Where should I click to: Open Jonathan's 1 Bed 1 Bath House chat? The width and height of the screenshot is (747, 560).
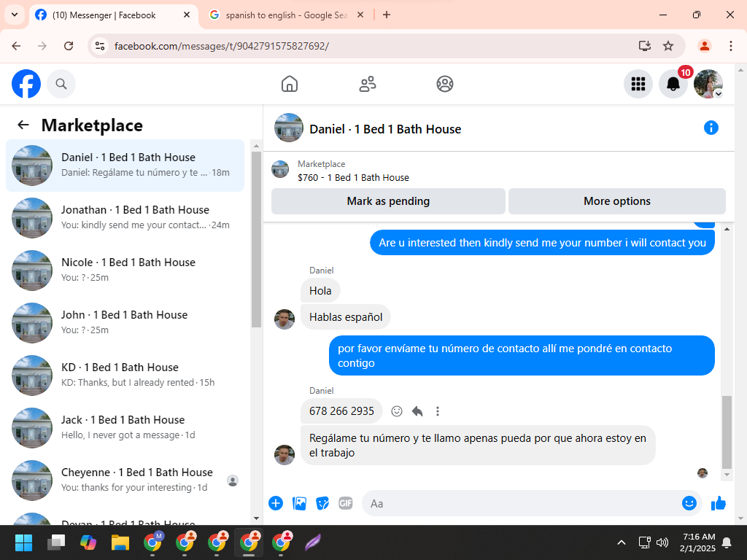coord(125,217)
